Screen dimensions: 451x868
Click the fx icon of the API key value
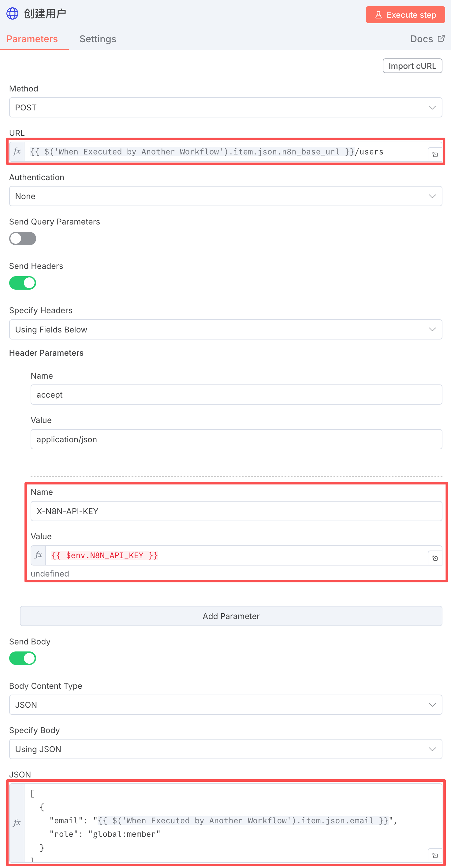pyautogui.click(x=39, y=555)
